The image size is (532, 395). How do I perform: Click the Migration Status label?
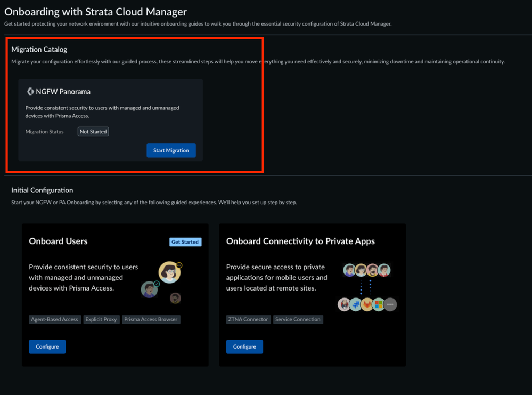pos(44,132)
